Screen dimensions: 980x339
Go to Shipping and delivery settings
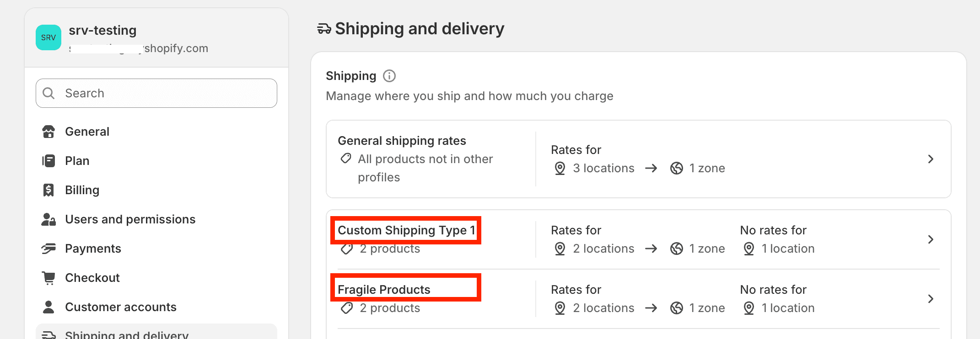[127, 334]
